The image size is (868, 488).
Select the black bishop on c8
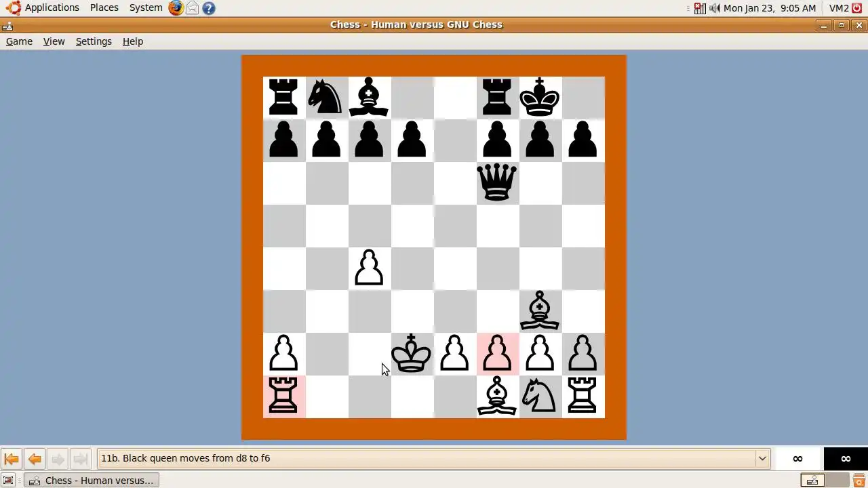(x=369, y=97)
